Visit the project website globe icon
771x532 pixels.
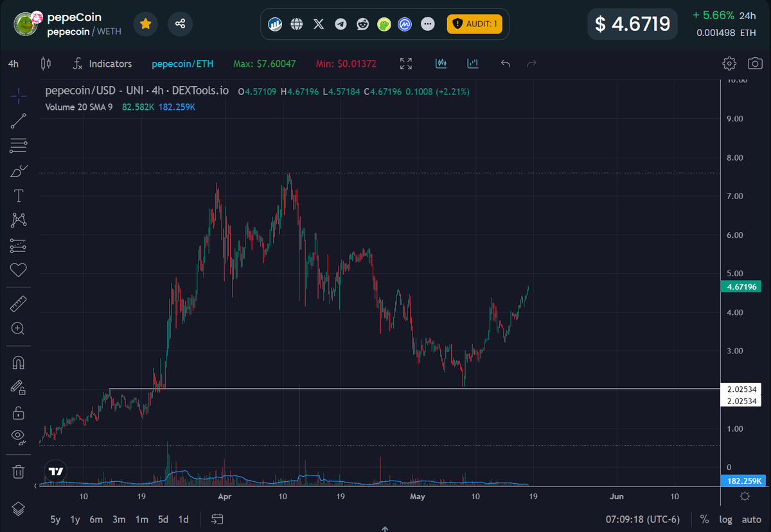[x=297, y=24]
